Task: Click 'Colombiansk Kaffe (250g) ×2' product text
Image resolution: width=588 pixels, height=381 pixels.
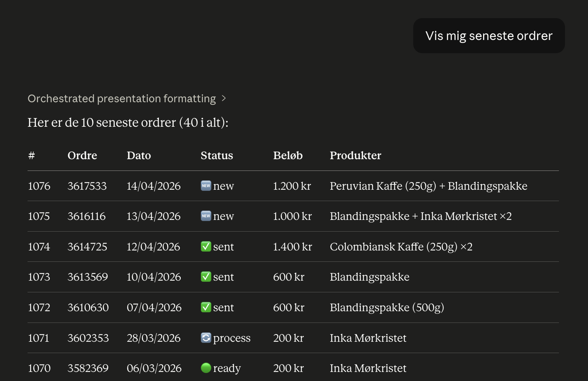Action: point(401,247)
